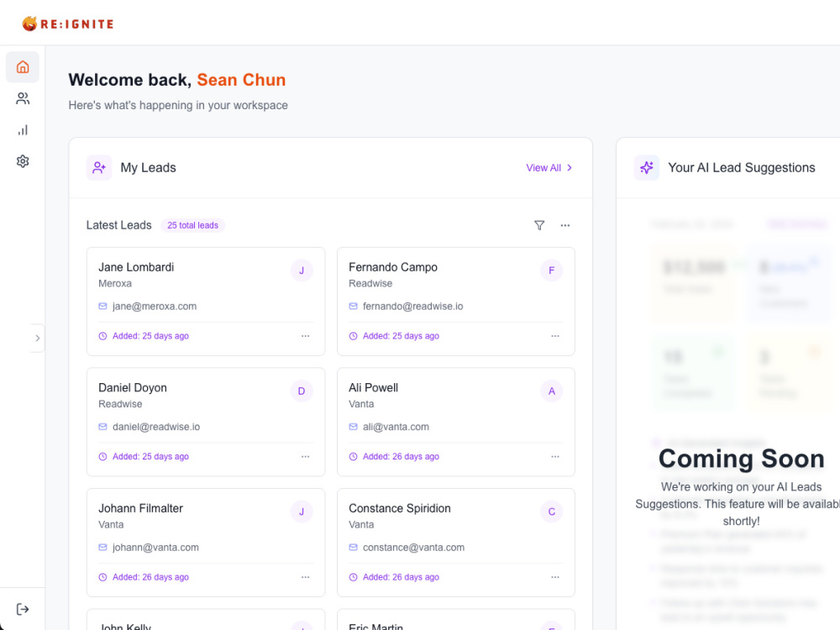The width and height of the screenshot is (840, 630).
Task: Click the mail icon on Ali Powell card
Action: point(353,427)
